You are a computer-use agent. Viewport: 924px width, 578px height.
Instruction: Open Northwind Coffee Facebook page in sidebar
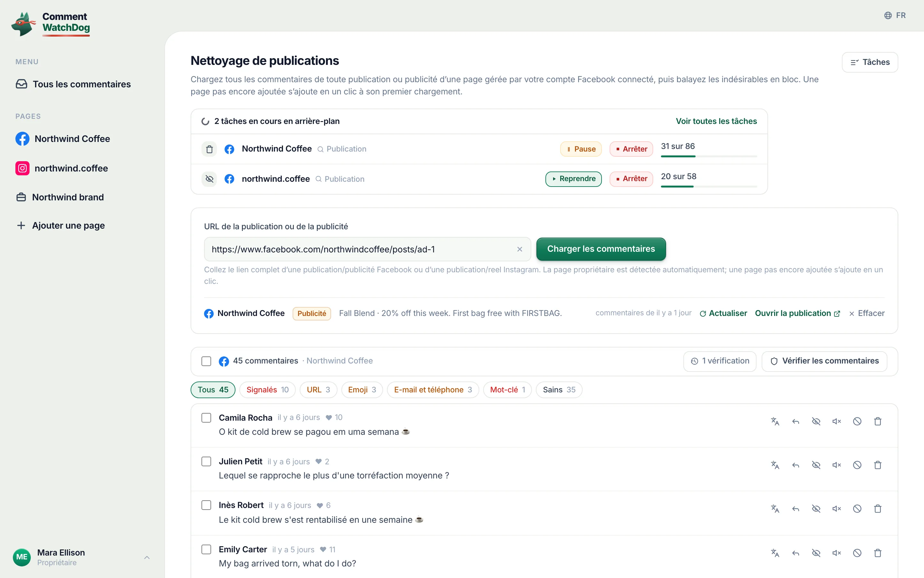tap(63, 139)
